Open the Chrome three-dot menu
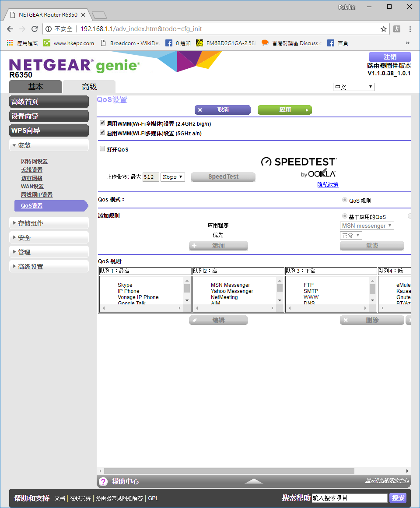Screen dimensions: 420x508 pos(410,29)
